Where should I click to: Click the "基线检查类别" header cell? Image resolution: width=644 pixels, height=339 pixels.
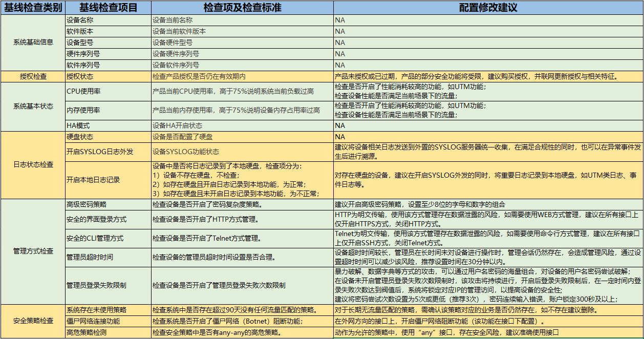click(33, 8)
